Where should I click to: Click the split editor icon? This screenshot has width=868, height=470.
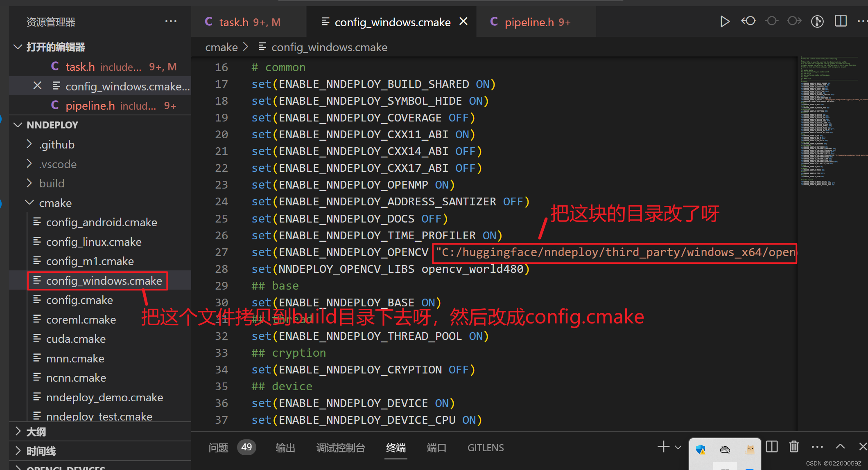click(x=841, y=21)
